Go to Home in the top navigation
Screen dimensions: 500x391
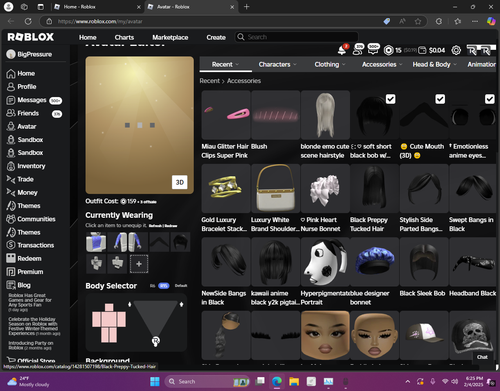tap(88, 37)
